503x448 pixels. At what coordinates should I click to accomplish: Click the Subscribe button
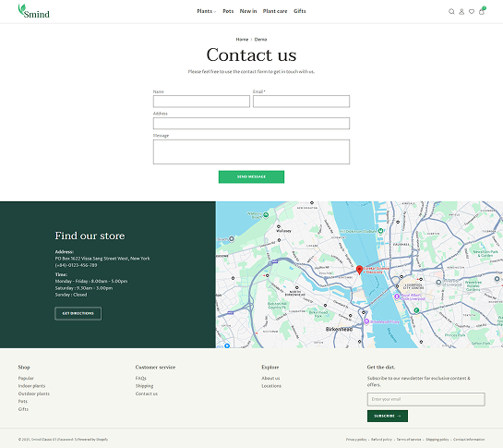pyautogui.click(x=388, y=416)
